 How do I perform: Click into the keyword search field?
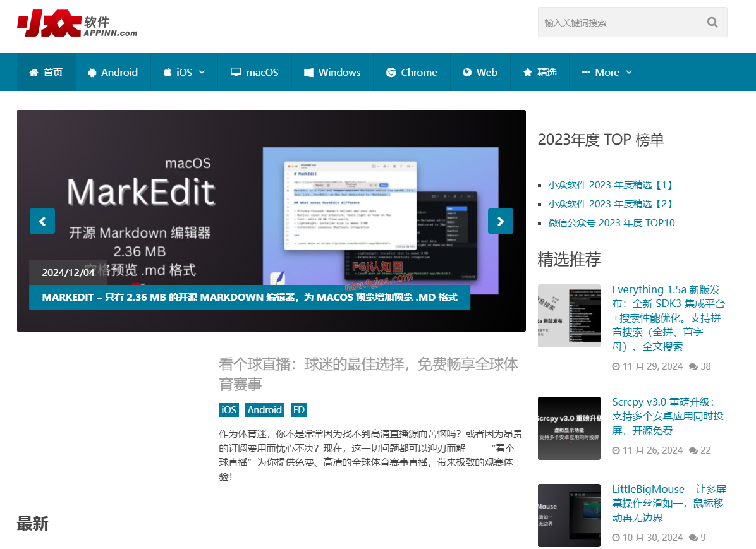pos(619,23)
